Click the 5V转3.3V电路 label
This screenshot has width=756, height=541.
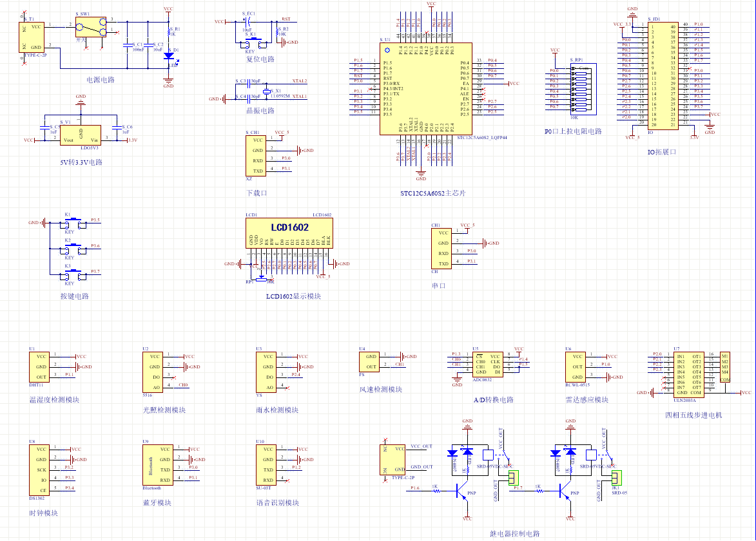pos(81,162)
